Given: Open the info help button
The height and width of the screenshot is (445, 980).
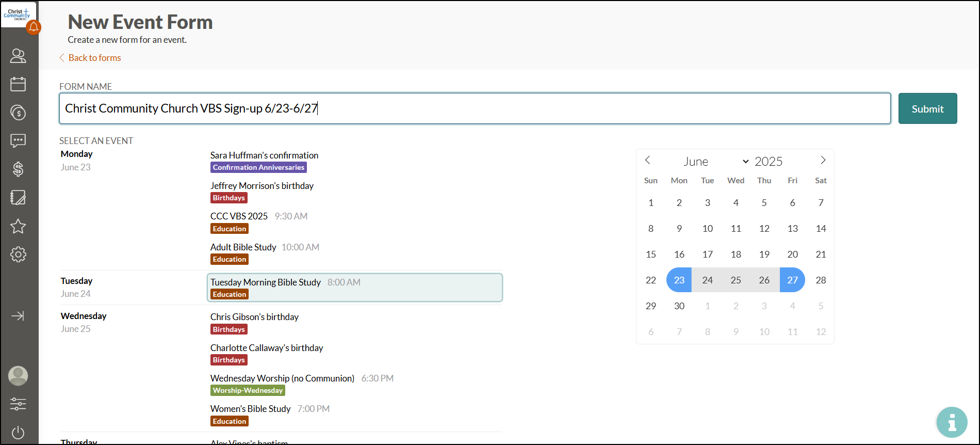Looking at the screenshot, I should [x=952, y=422].
